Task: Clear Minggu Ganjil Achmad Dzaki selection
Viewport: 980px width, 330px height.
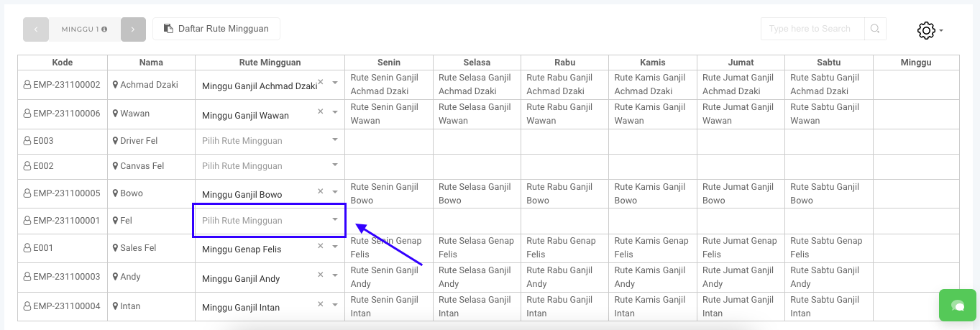Action: click(321, 82)
